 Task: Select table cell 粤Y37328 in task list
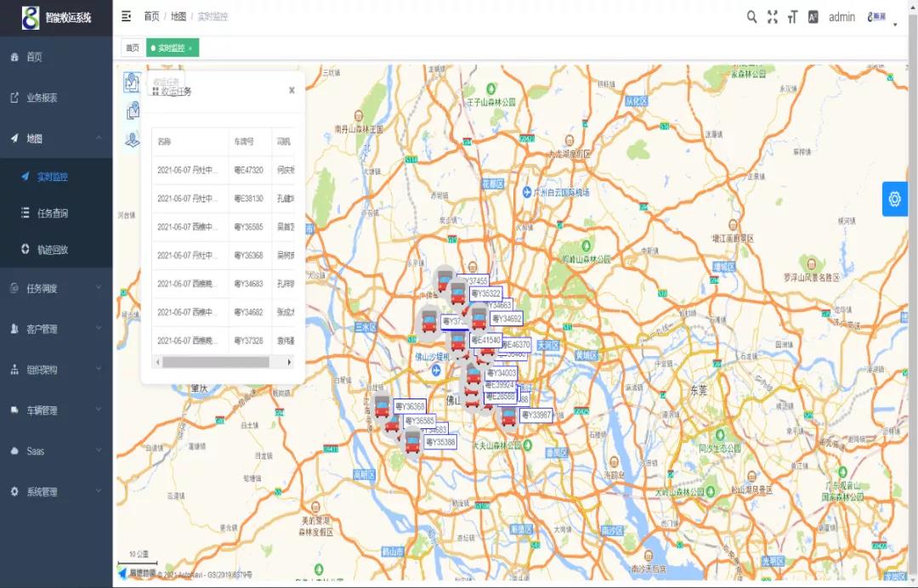coord(249,340)
